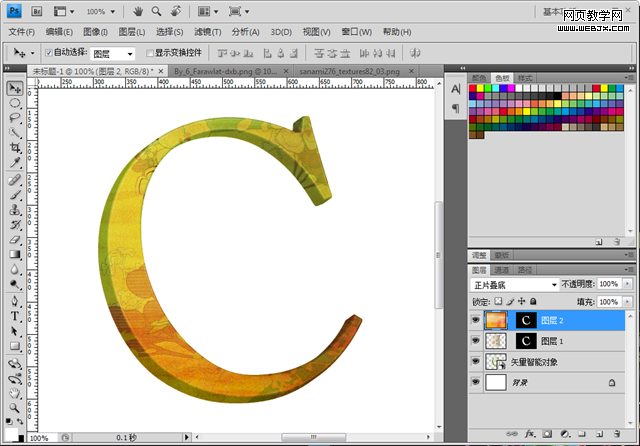Select the Eyedropper tool
Screen dimensions: 640x446
[15, 163]
